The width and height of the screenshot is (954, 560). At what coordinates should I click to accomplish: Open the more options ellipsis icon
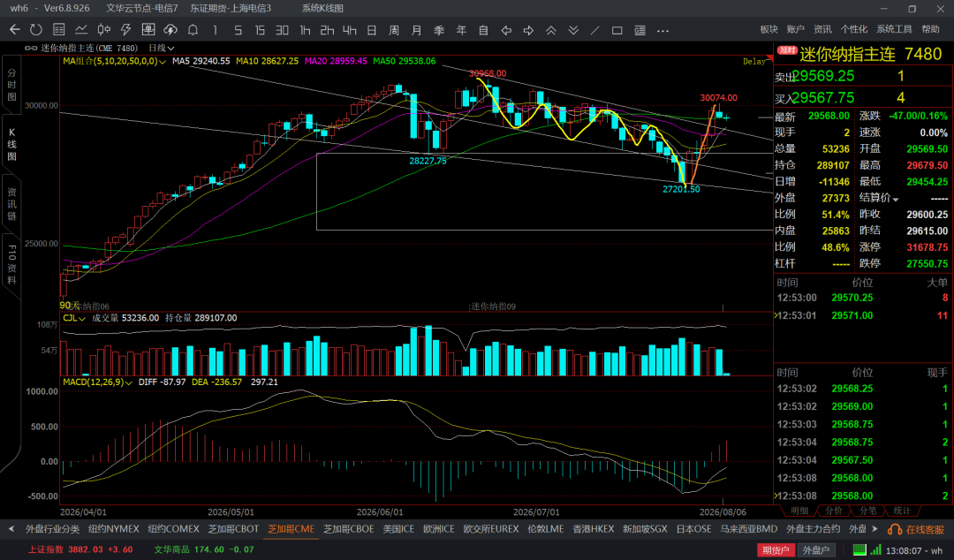[662, 30]
